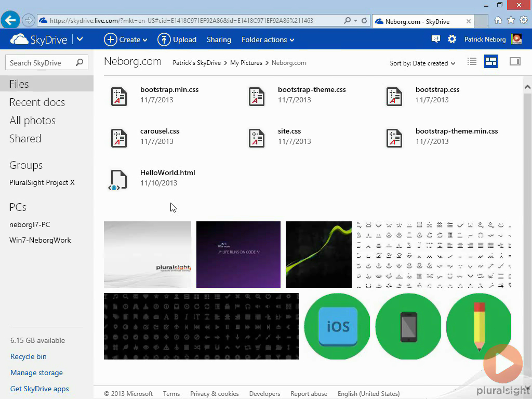Open the messaging chat icon
Image resolution: width=532 pixels, height=399 pixels.
tap(436, 39)
